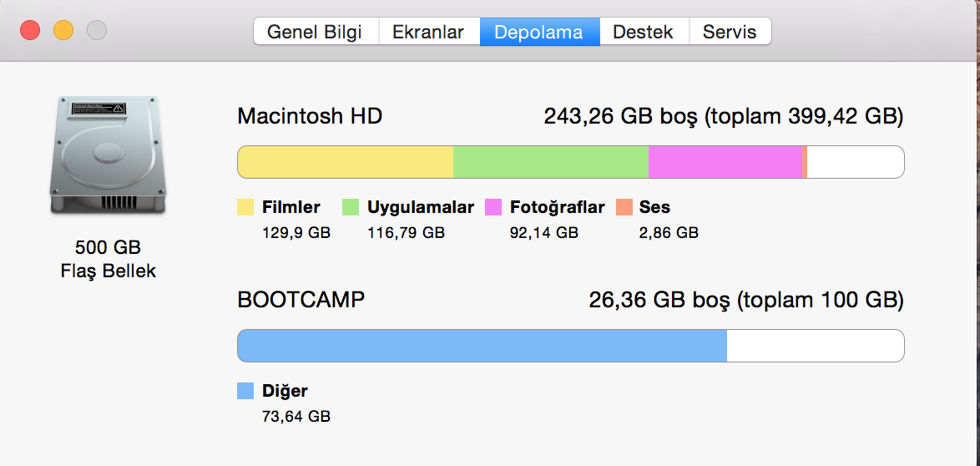Click the BOOTCAMP volume name
This screenshot has height=466, width=980.
[301, 301]
